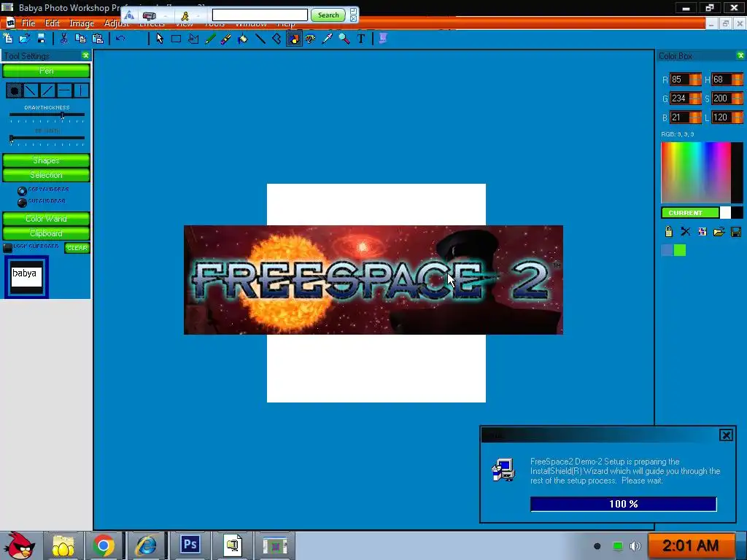Click the CLEAR clipboard button
The height and width of the screenshot is (560, 747).
click(x=77, y=248)
